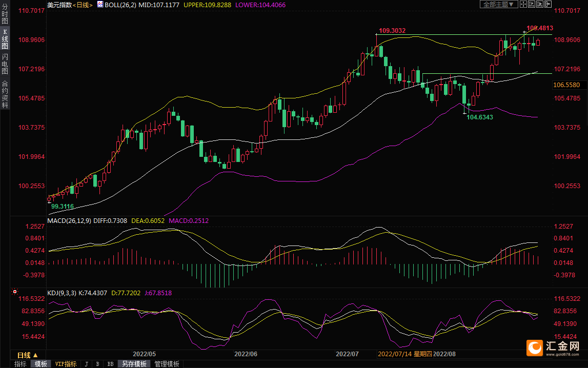Click the 109.3032 high price label

(x=392, y=31)
